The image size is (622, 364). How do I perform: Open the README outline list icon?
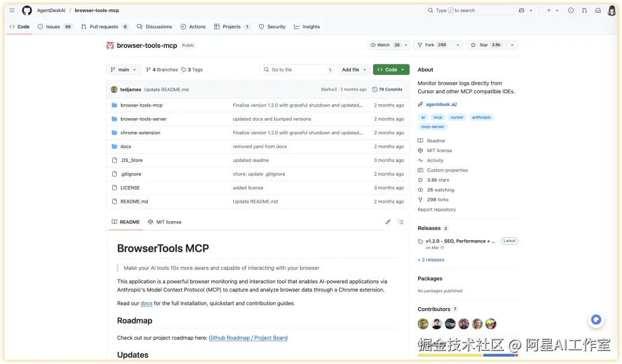pyautogui.click(x=401, y=222)
